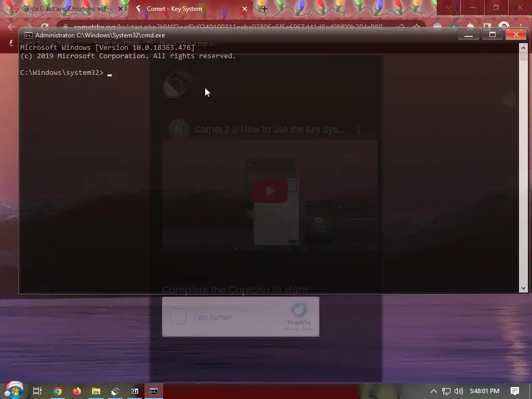This screenshot has width=532, height=399.
Task: Minimize the Chrome browser window
Action: (x=472, y=7)
